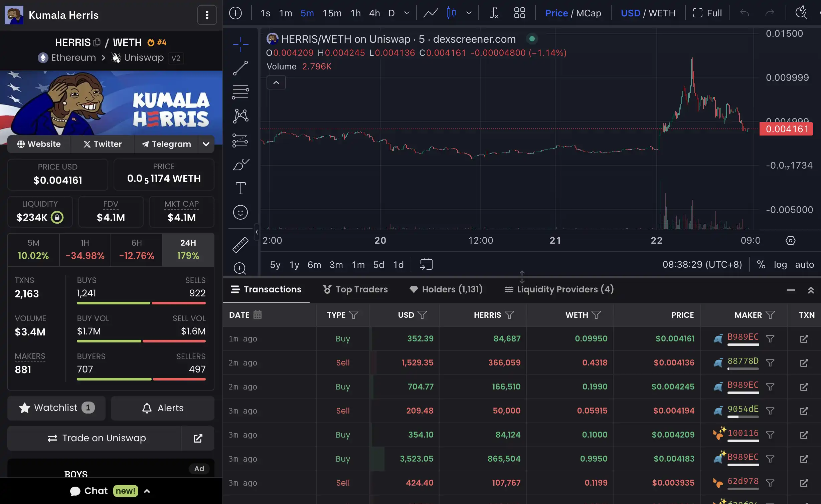The image size is (821, 504).
Task: Open the go-to-date calendar icon
Action: (426, 264)
